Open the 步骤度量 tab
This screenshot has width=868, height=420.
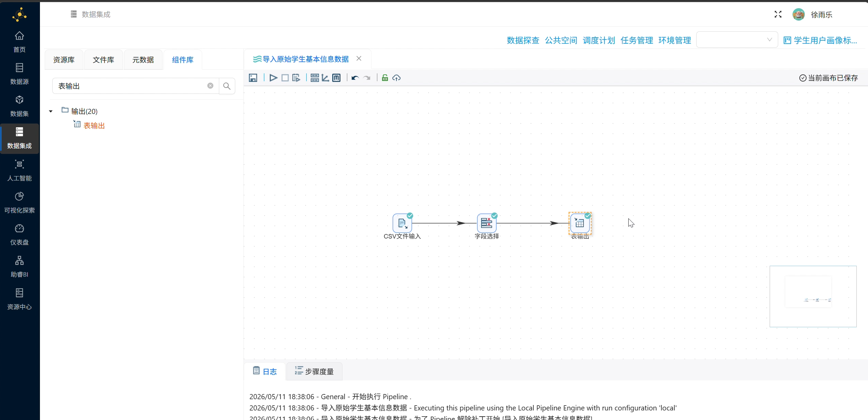coord(314,371)
